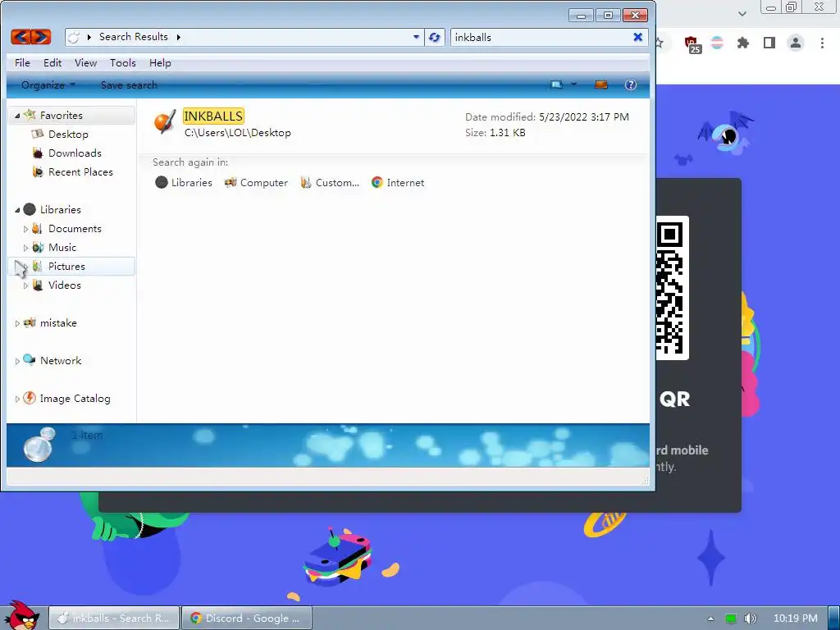Expand the Network node

coord(17,361)
